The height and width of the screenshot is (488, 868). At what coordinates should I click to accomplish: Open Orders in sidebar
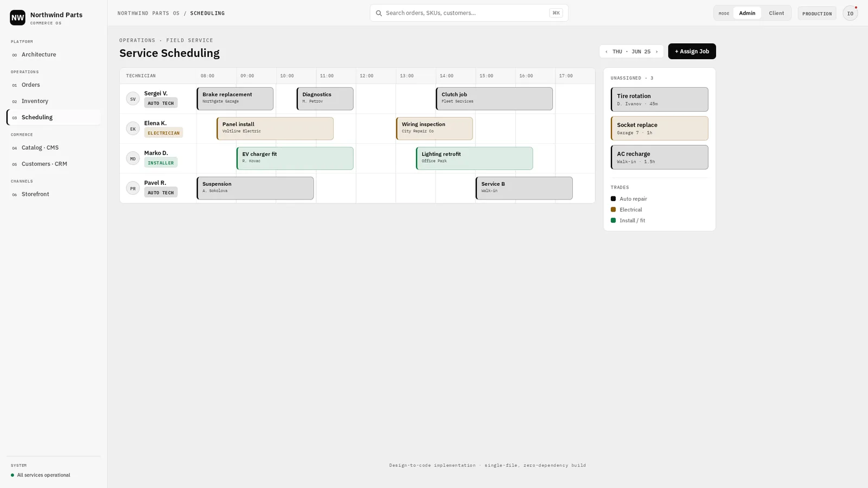53,85
